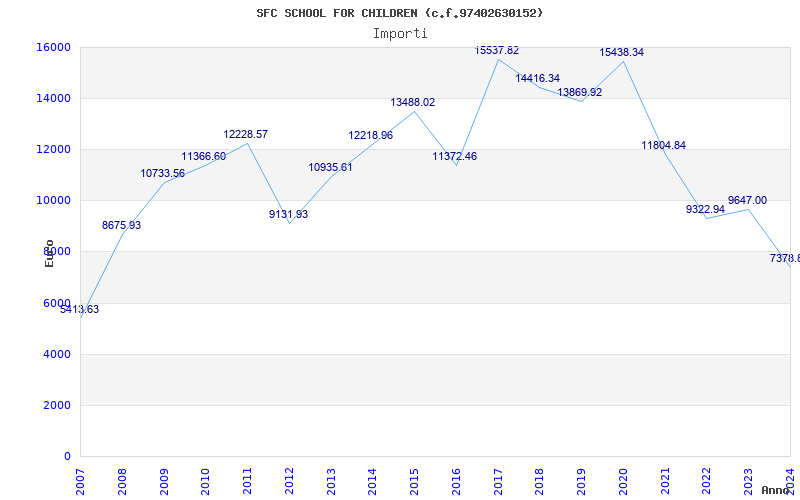Click the x-axis year 2017
The height and width of the screenshot is (500, 800).
point(498,482)
